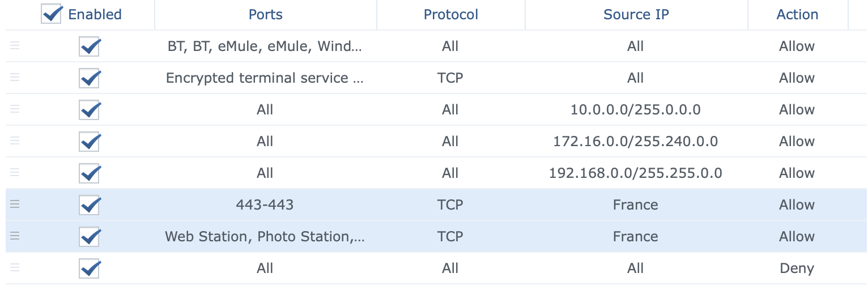
Task: Toggle the Enabled header checkbox for all rules
Action: tap(51, 14)
